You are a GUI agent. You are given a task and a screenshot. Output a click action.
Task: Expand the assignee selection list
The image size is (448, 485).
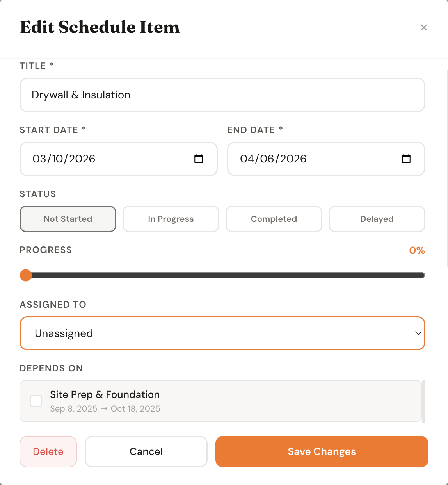coord(222,333)
